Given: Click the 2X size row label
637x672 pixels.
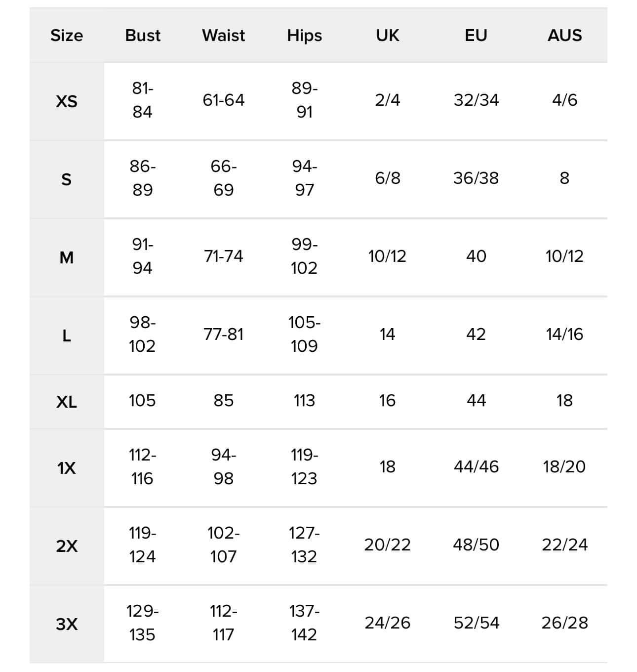Looking at the screenshot, I should [67, 546].
